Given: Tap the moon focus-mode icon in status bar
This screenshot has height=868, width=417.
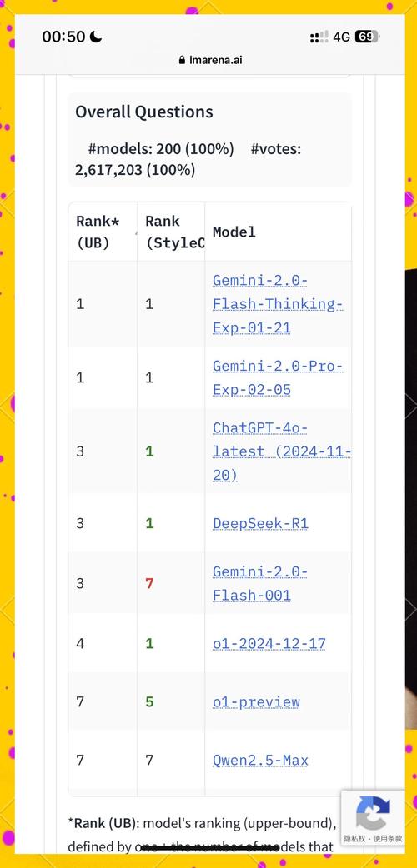Looking at the screenshot, I should coord(96,37).
